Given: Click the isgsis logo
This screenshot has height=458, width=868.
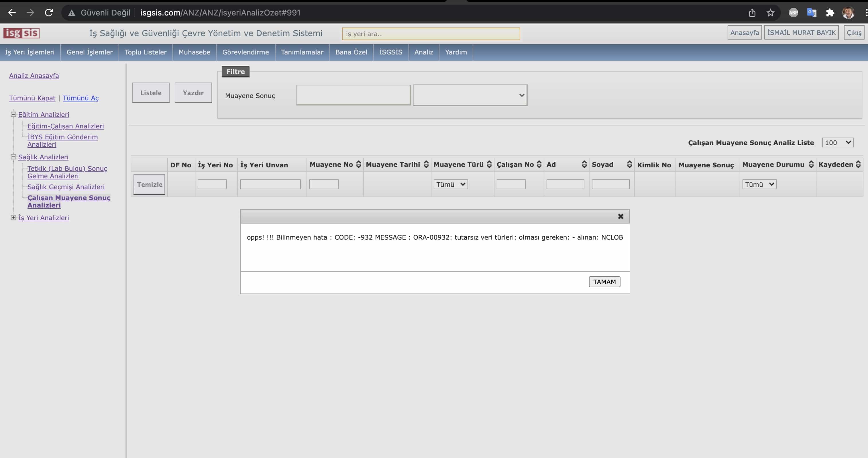Looking at the screenshot, I should click(21, 33).
